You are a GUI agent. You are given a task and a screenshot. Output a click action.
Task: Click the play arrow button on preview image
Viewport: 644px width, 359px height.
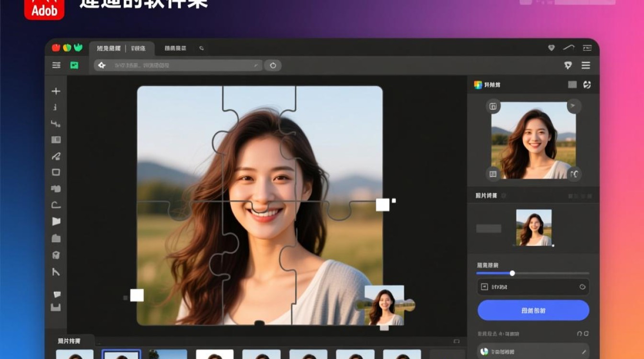574,106
